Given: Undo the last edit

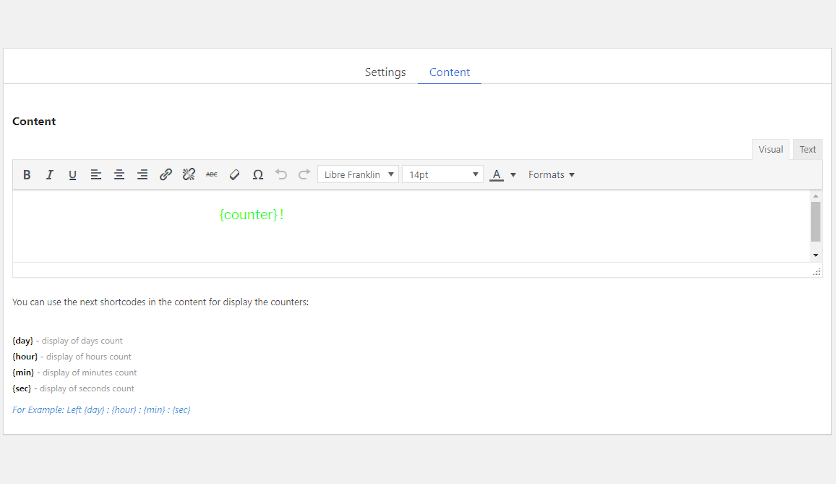Looking at the screenshot, I should coord(281,175).
